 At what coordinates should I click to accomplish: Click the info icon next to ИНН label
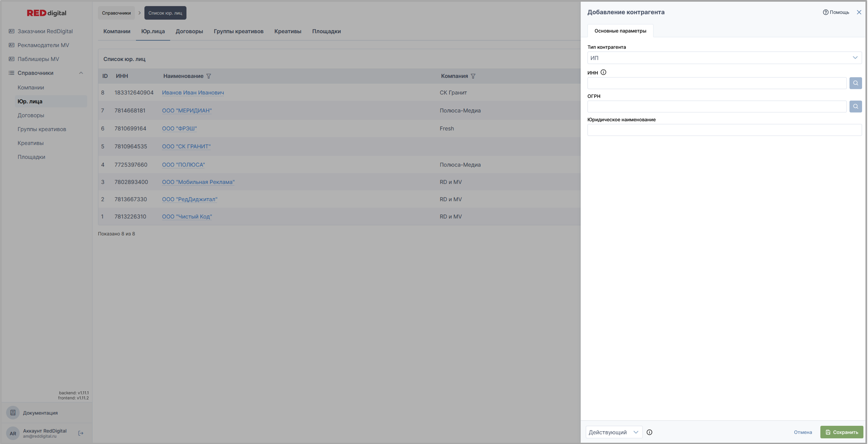pos(603,72)
